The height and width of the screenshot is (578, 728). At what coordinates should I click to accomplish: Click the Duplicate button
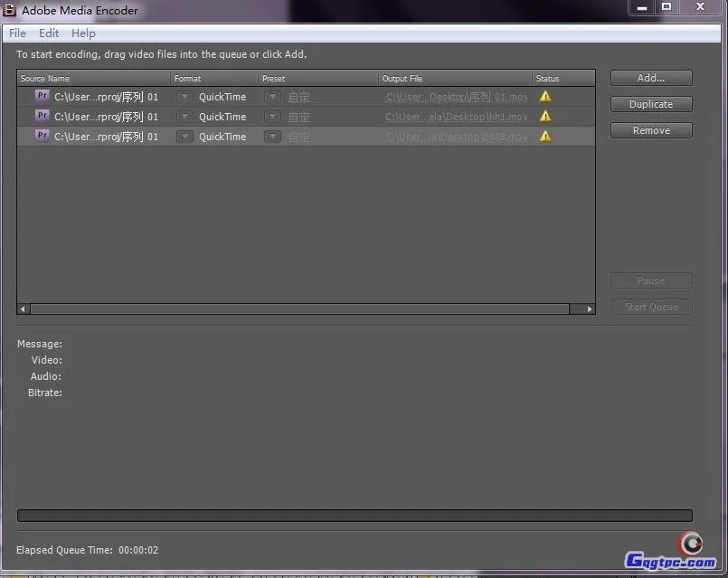tap(650, 104)
